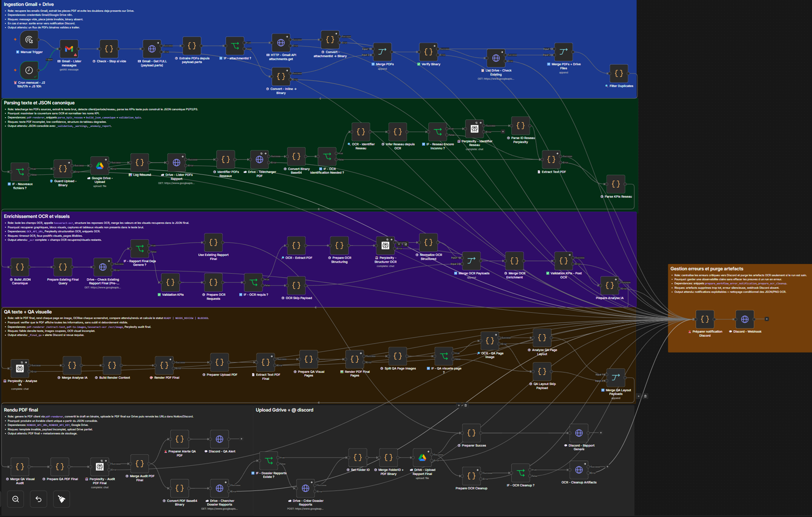Select the Validation KPIs - Post OCR node

tap(563, 261)
